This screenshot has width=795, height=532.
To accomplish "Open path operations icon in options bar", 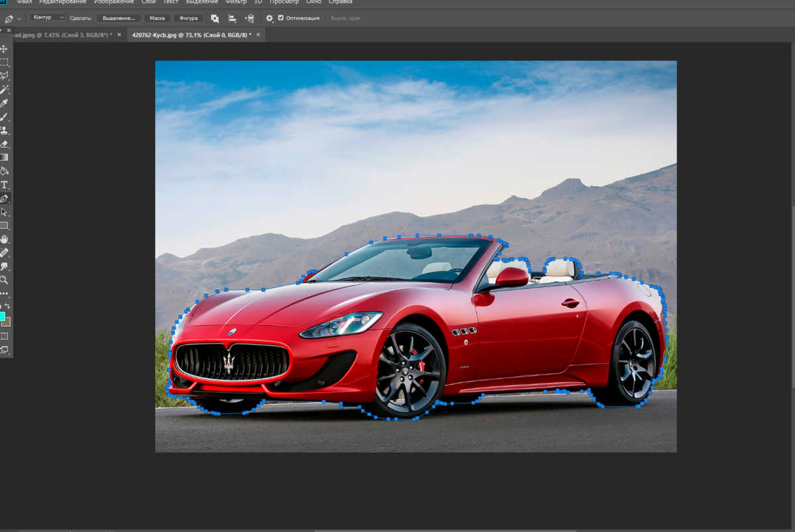I will pos(215,18).
